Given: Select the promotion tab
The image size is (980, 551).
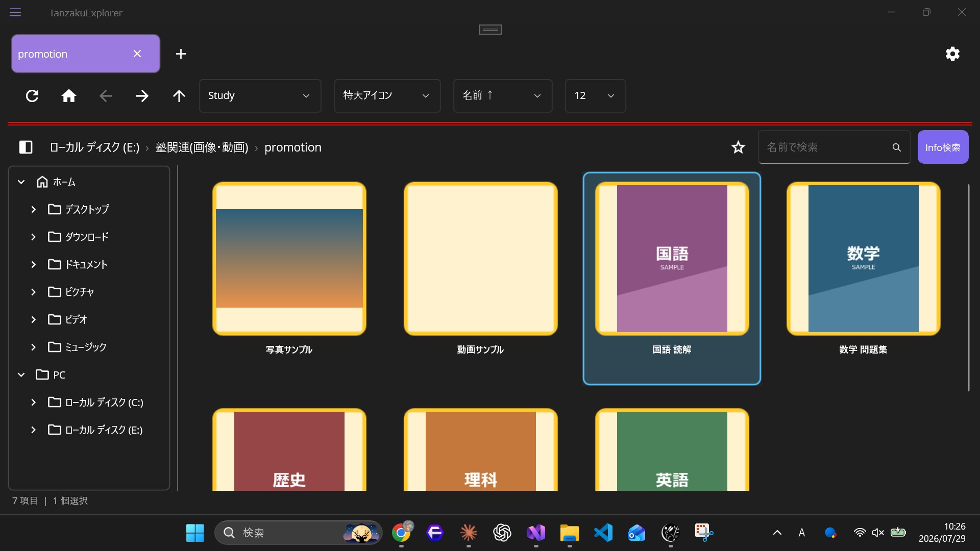Looking at the screenshot, I should (85, 54).
